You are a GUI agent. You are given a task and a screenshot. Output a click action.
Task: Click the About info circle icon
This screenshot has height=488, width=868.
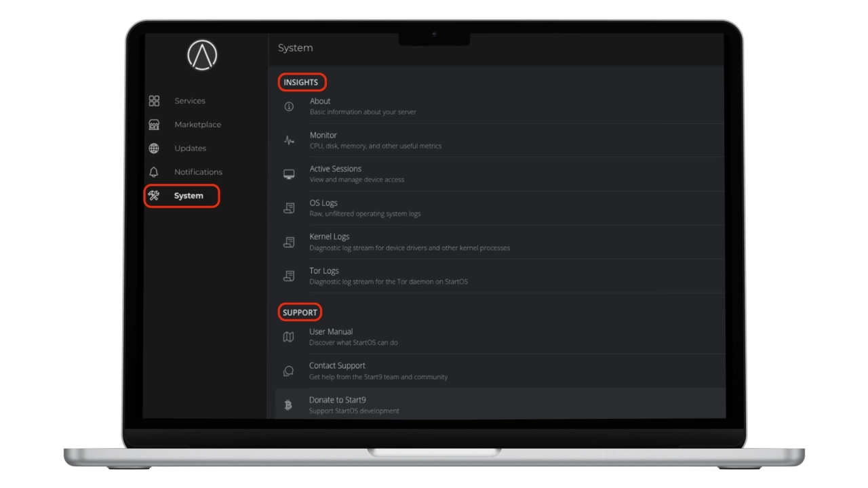[x=289, y=106]
